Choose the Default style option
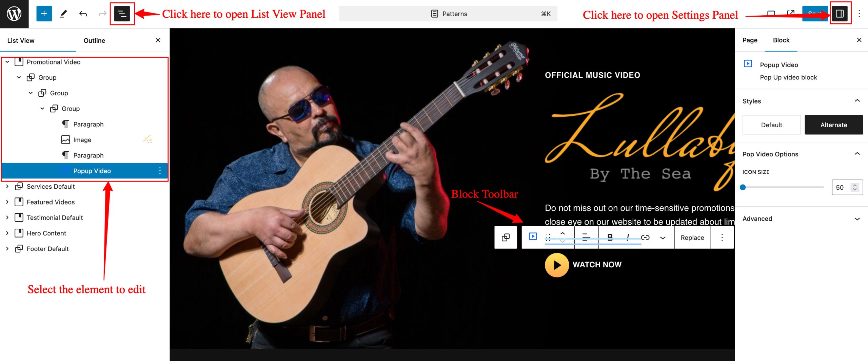 pos(771,125)
